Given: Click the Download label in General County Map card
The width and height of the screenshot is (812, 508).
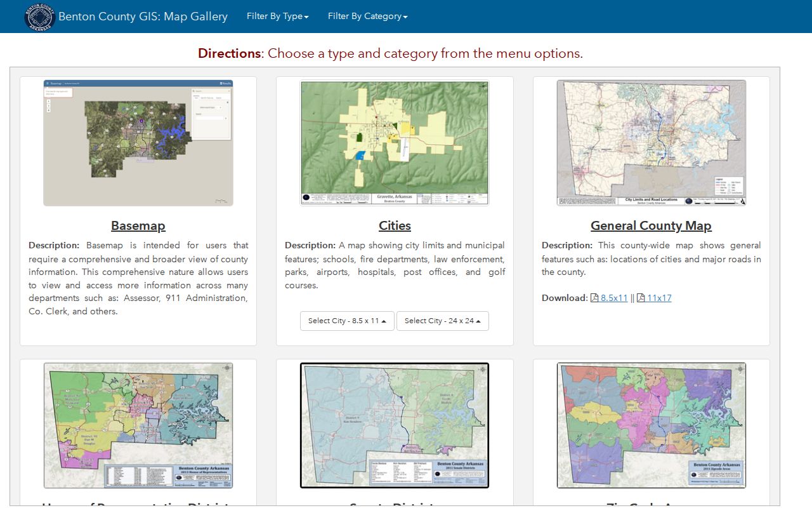Looking at the screenshot, I should pyautogui.click(x=565, y=298).
